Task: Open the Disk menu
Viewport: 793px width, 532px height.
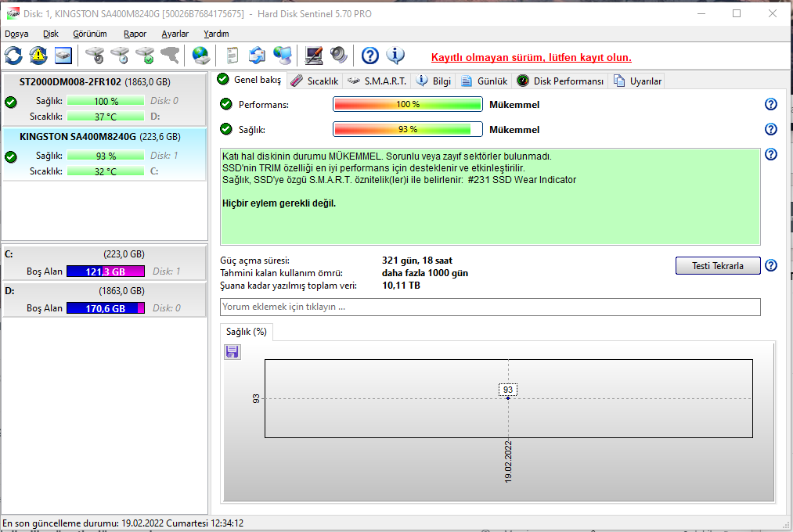Action: pyautogui.click(x=51, y=34)
